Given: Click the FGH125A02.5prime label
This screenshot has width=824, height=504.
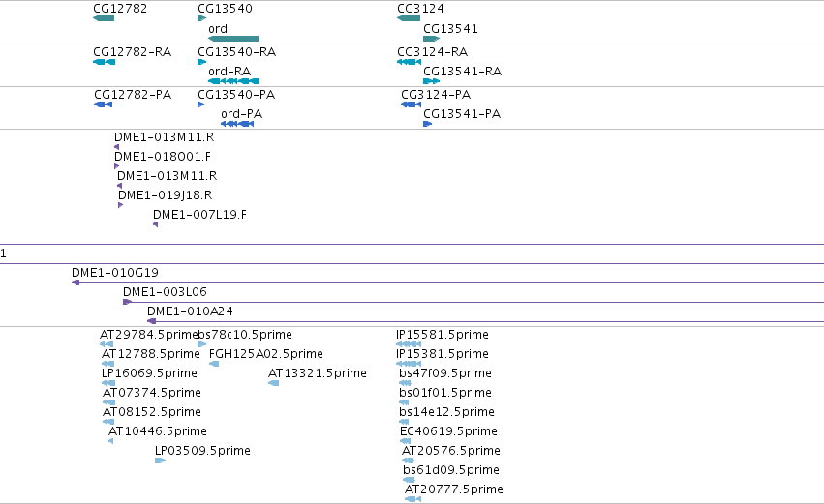Looking at the screenshot, I should click(x=266, y=354).
